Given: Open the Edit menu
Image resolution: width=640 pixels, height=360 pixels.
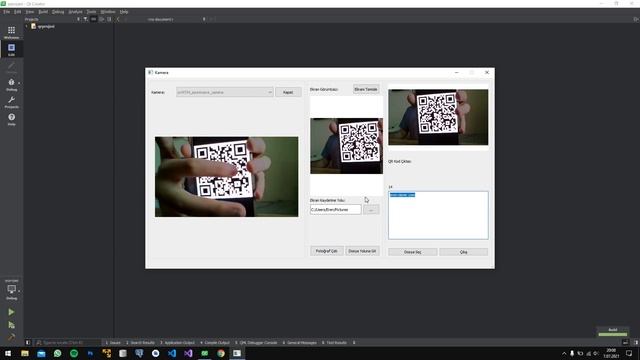Looking at the screenshot, I should pos(18,12).
